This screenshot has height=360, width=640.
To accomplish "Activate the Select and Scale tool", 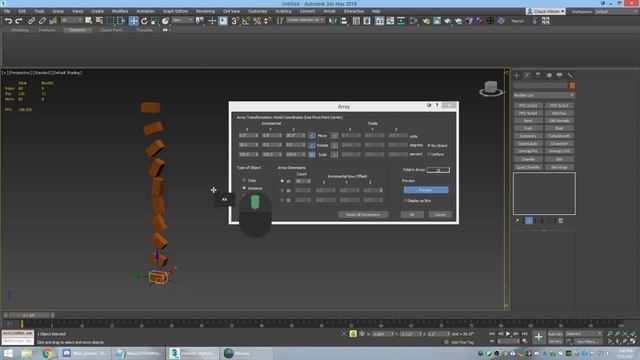I will 155,21.
